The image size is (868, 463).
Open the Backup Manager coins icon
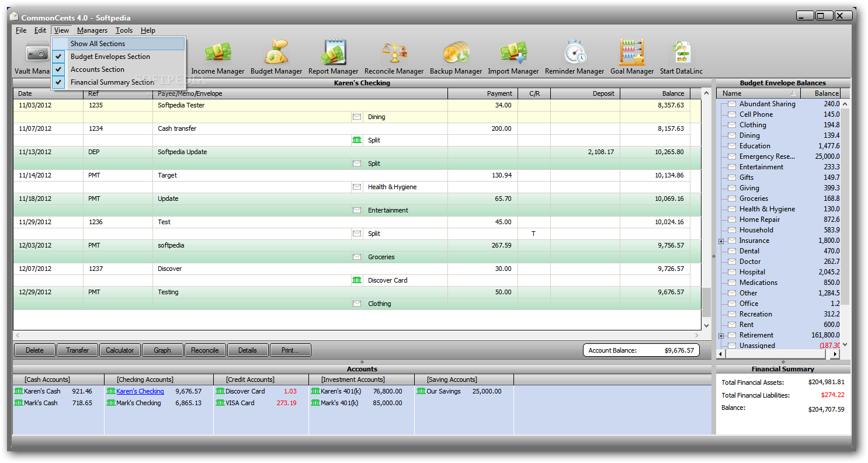pyautogui.click(x=456, y=53)
